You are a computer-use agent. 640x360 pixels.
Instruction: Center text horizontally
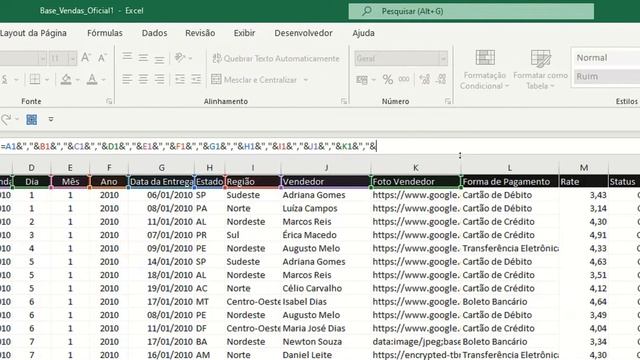point(143,79)
